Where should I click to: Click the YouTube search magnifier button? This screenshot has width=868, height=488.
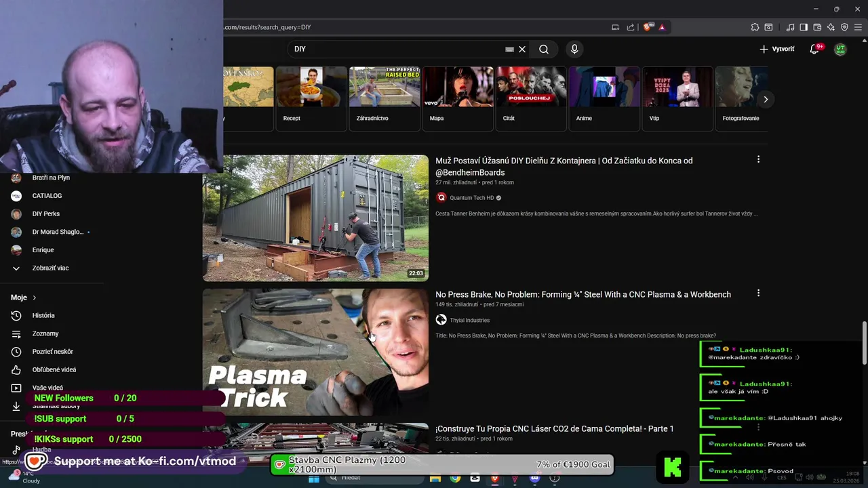pos(544,49)
